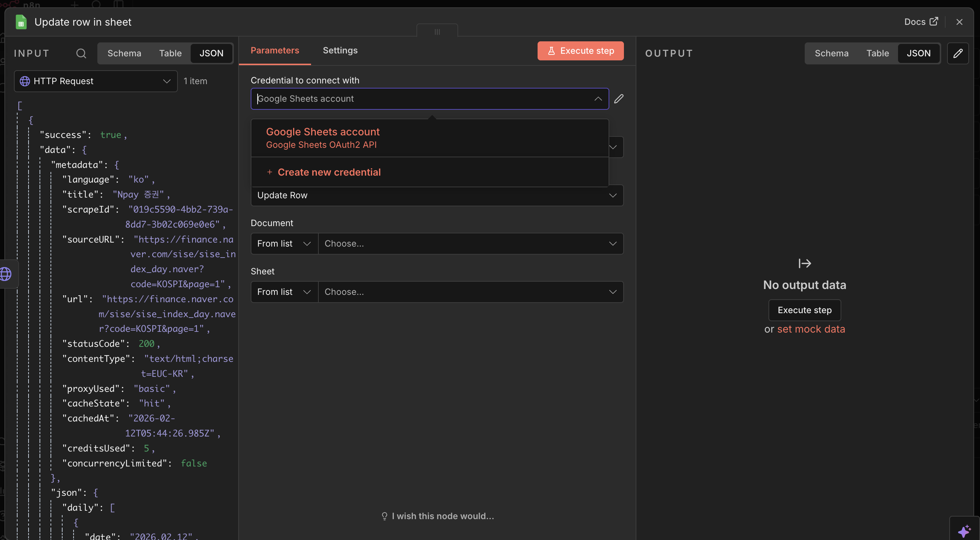Switch input view to Table
Screen dimensions: 980x540
170,53
